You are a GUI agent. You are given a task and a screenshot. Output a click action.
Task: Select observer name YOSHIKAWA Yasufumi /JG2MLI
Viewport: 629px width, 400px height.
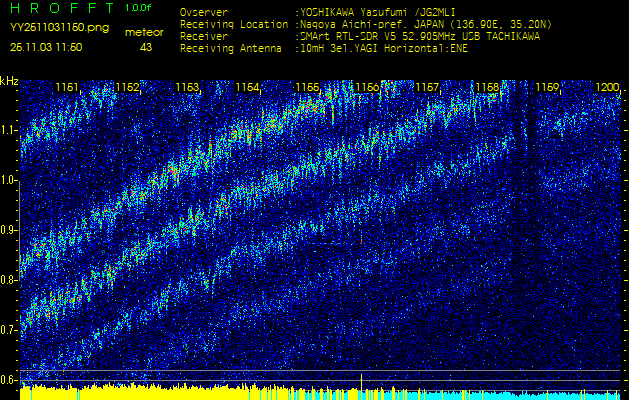pyautogui.click(x=380, y=12)
